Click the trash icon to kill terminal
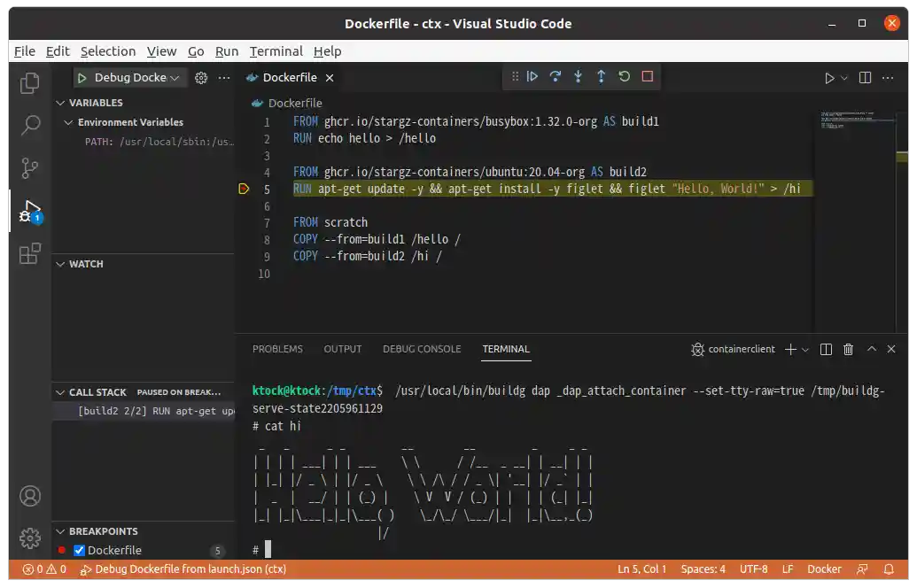The height and width of the screenshot is (588, 917). [x=848, y=349]
